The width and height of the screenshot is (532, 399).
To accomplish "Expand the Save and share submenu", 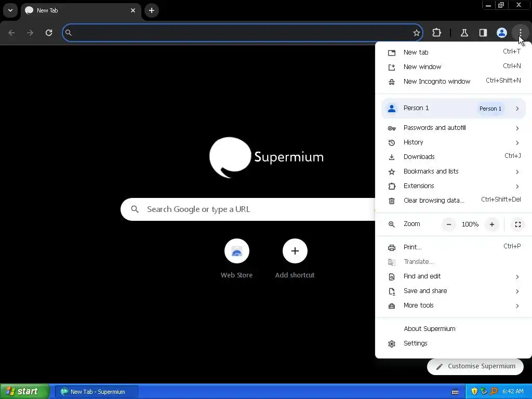I will (454, 291).
